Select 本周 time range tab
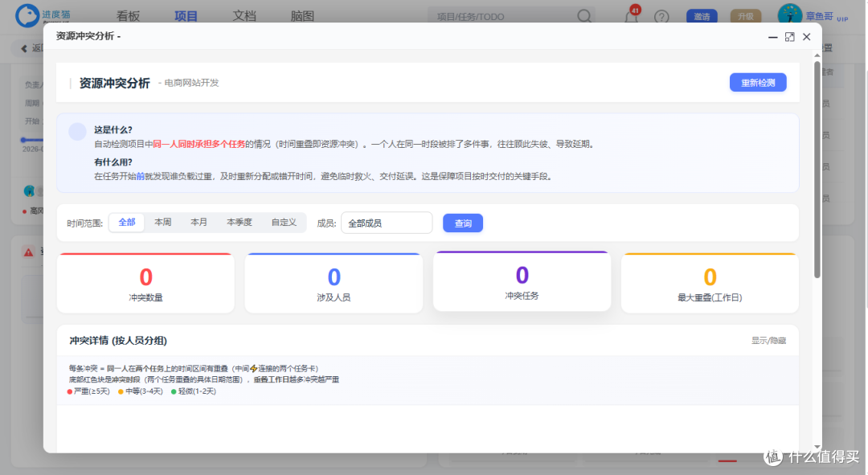This screenshot has width=868, height=475. click(162, 222)
